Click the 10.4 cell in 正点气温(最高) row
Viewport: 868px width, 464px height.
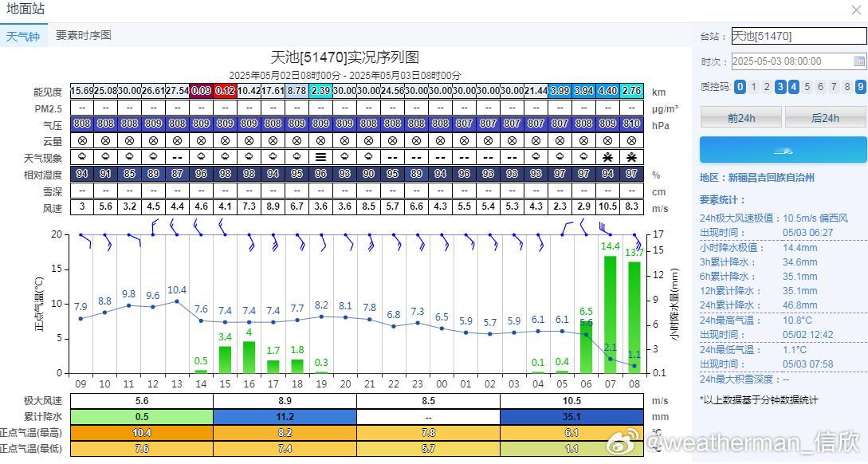click(142, 433)
